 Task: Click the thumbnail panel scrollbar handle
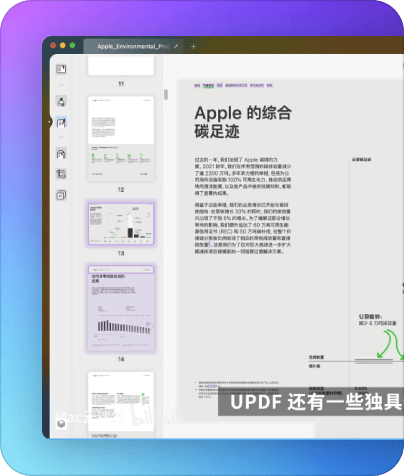[x=166, y=94]
